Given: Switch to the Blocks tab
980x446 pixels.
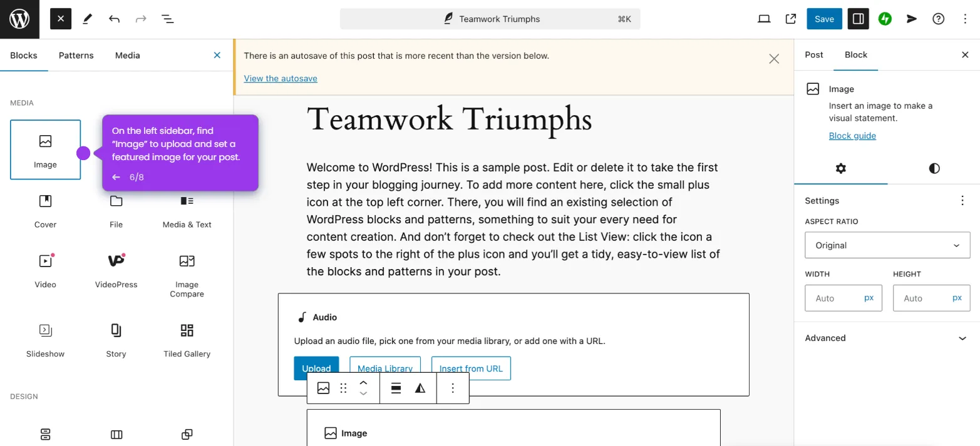Looking at the screenshot, I should pyautogui.click(x=24, y=55).
